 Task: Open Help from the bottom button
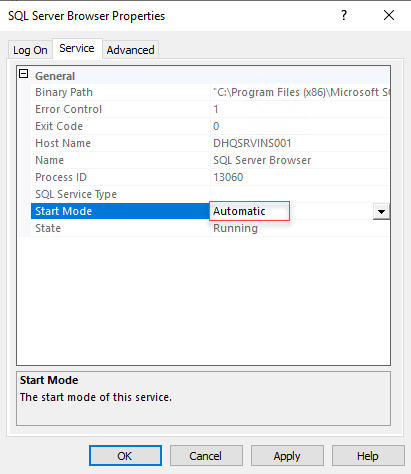pyautogui.click(x=368, y=456)
